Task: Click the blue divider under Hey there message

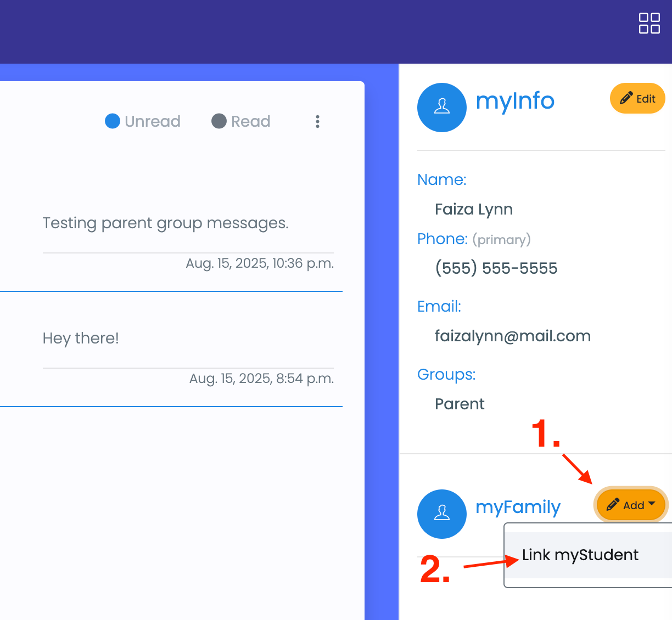Action: point(171,406)
